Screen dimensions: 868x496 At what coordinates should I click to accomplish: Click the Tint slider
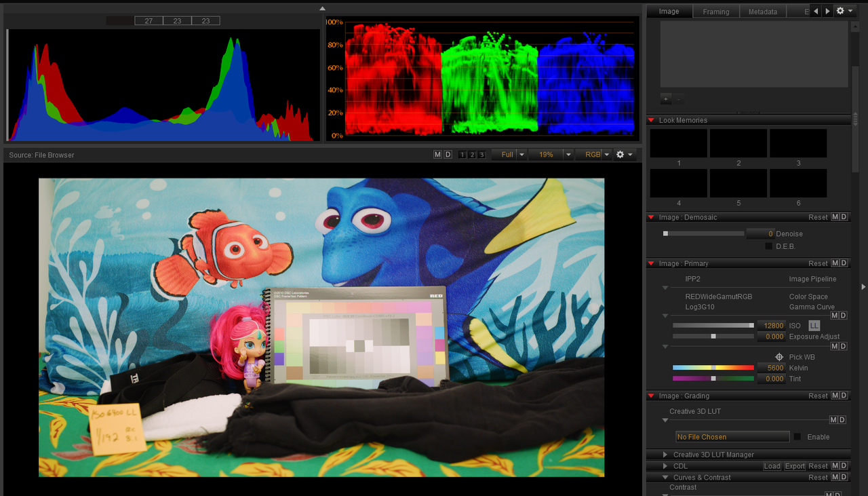pos(713,379)
